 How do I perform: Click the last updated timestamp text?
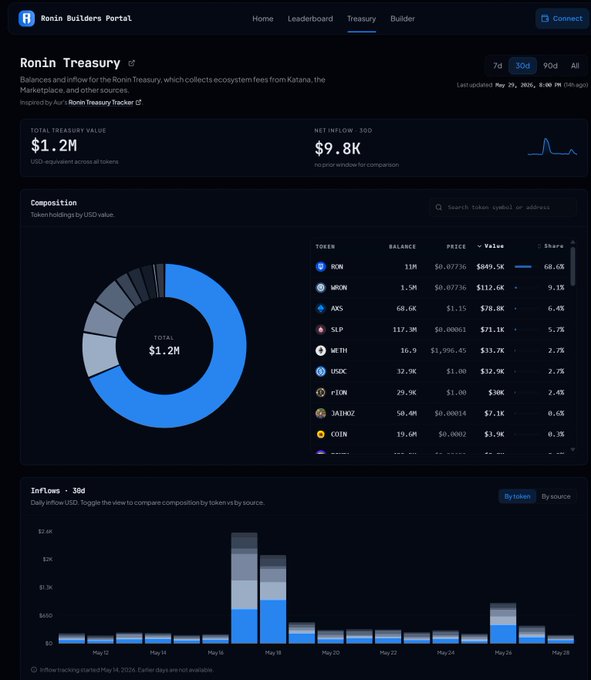(522, 85)
